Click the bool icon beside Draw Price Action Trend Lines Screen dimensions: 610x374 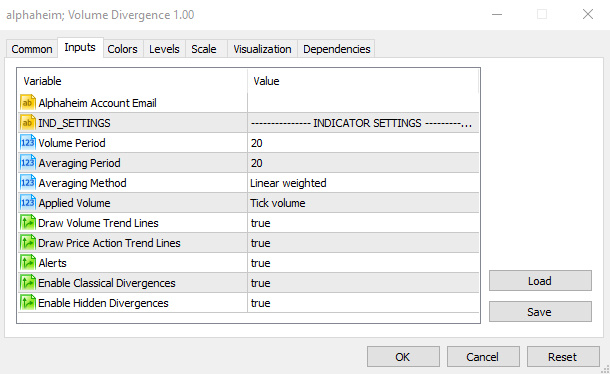coord(28,243)
